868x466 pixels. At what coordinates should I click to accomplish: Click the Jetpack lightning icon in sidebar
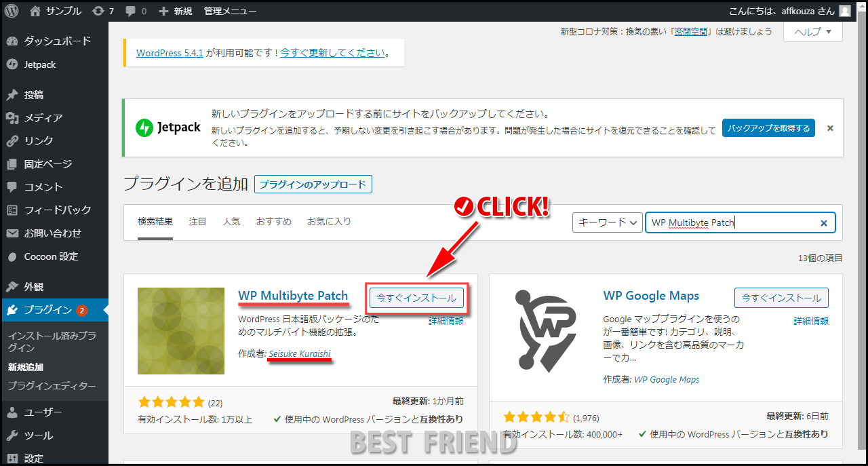pos(12,64)
